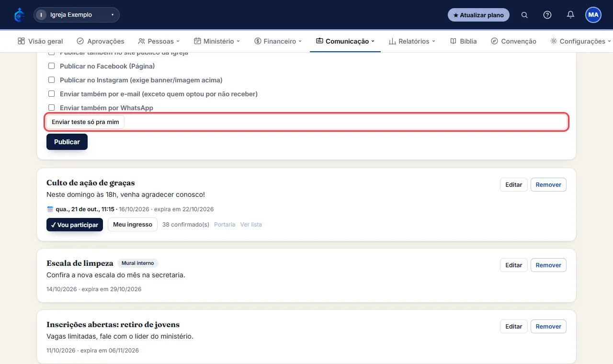Click the Ministério calendar icon
This screenshot has width=613, height=364.
[197, 41]
